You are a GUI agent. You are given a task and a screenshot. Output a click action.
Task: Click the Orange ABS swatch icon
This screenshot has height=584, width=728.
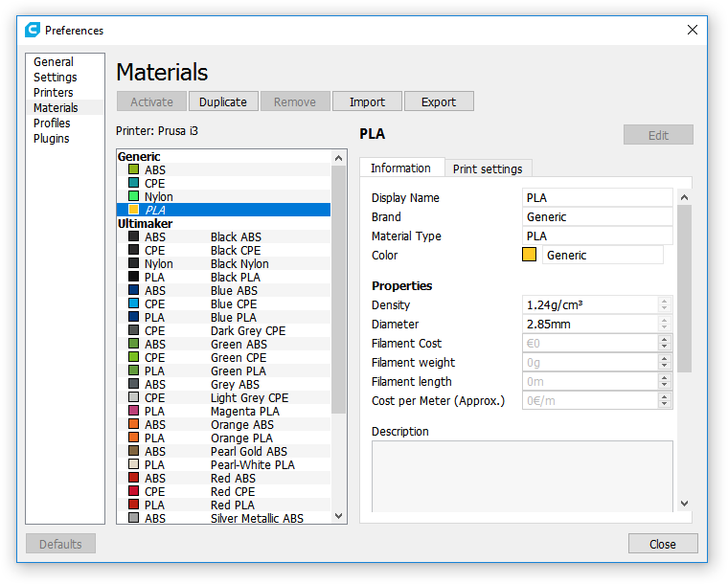point(133,425)
